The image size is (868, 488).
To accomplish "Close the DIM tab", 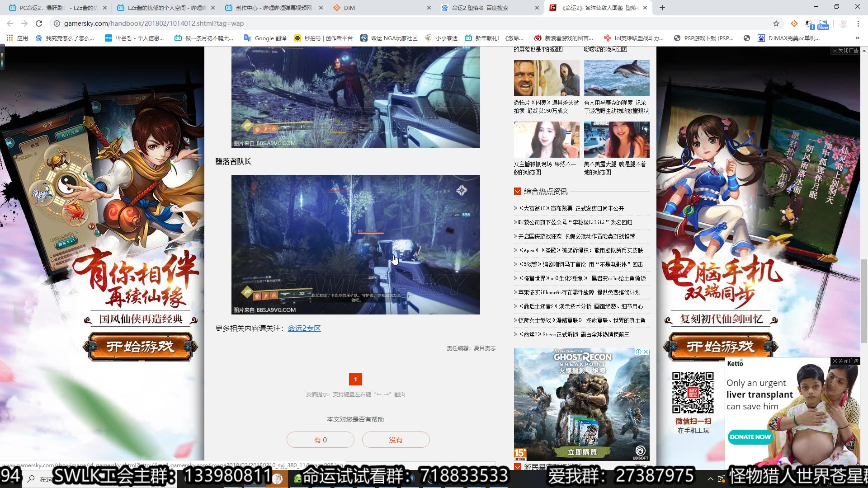I will pos(429,8).
